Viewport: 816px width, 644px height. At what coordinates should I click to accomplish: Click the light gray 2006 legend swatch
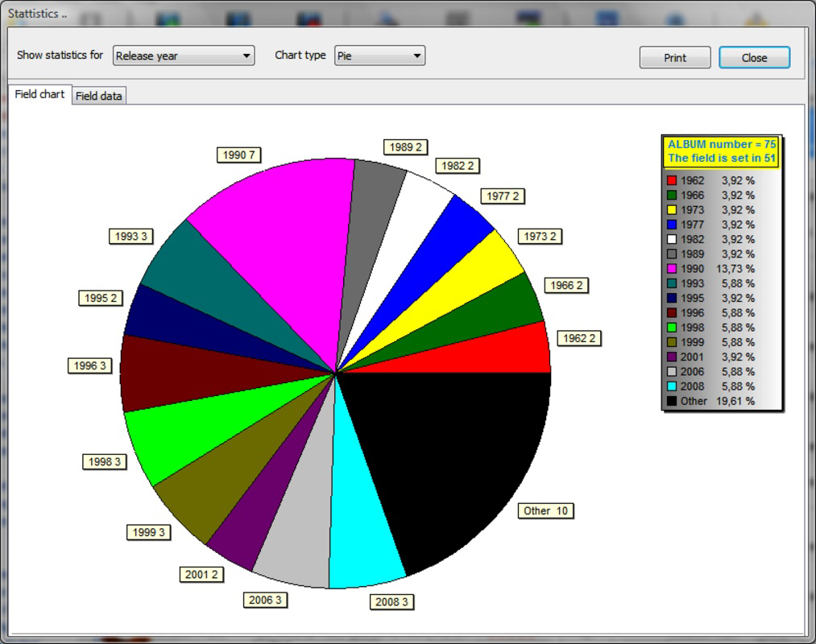click(671, 371)
